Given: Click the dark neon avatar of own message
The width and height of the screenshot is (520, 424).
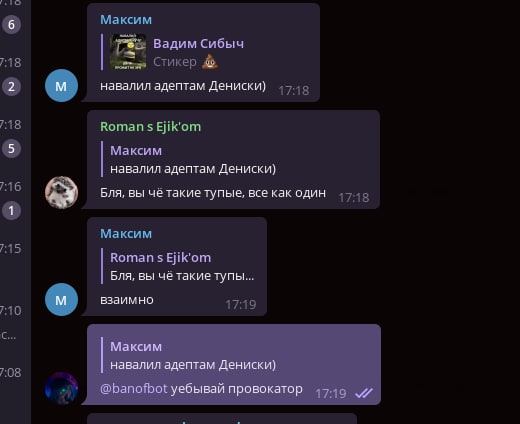Looking at the screenshot, I should click(61, 388).
